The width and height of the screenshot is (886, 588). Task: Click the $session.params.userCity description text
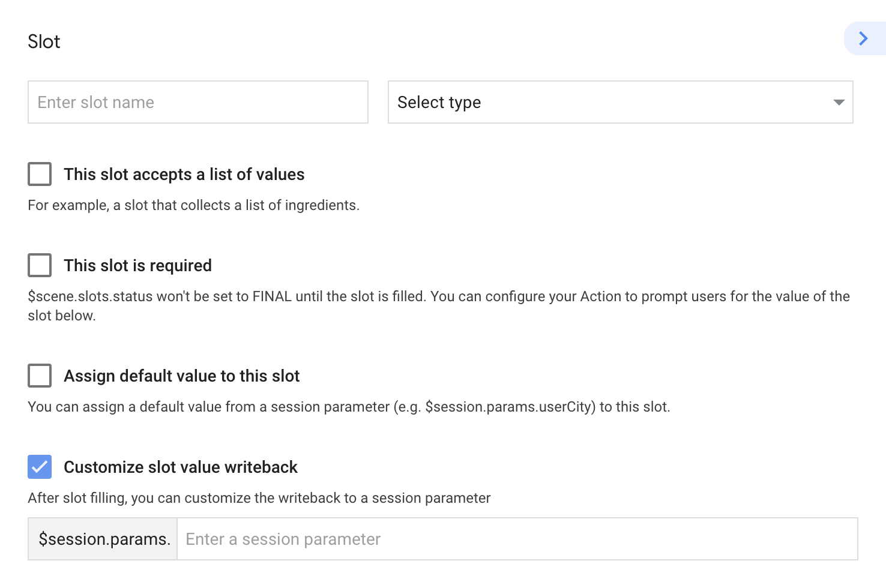click(x=348, y=407)
